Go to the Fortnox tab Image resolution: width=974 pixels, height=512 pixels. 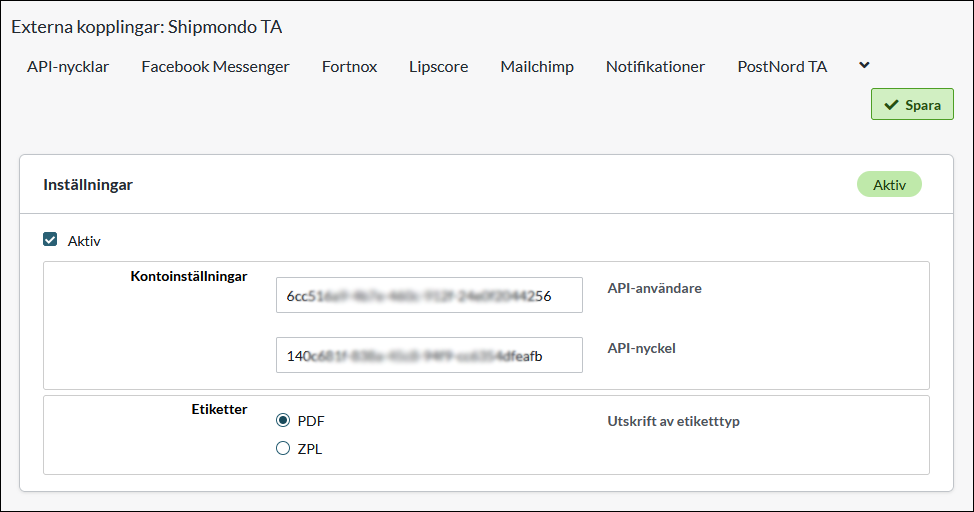tap(349, 67)
